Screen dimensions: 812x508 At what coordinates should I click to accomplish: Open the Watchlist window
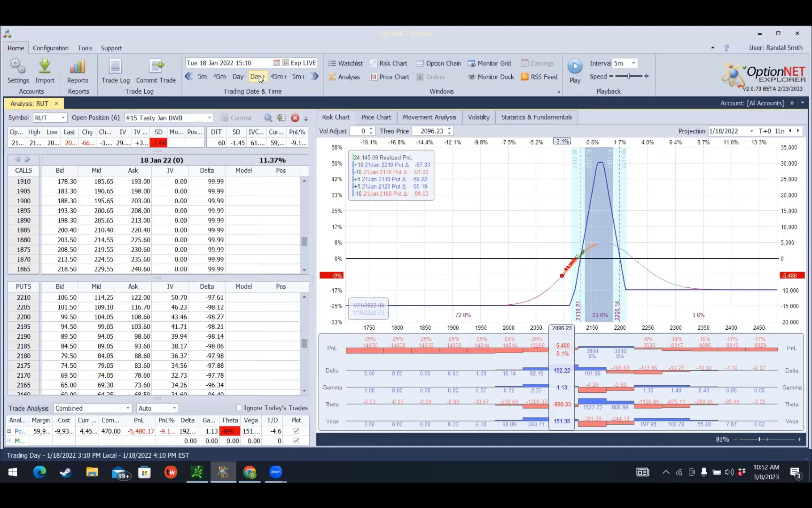coord(345,63)
